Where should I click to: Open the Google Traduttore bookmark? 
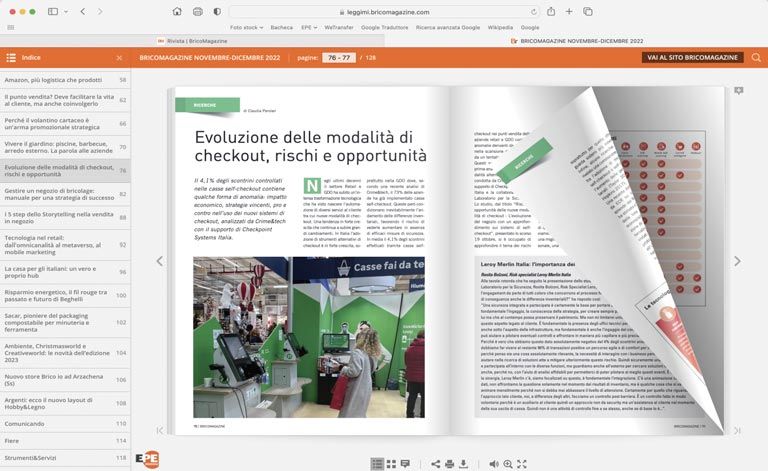point(384,27)
